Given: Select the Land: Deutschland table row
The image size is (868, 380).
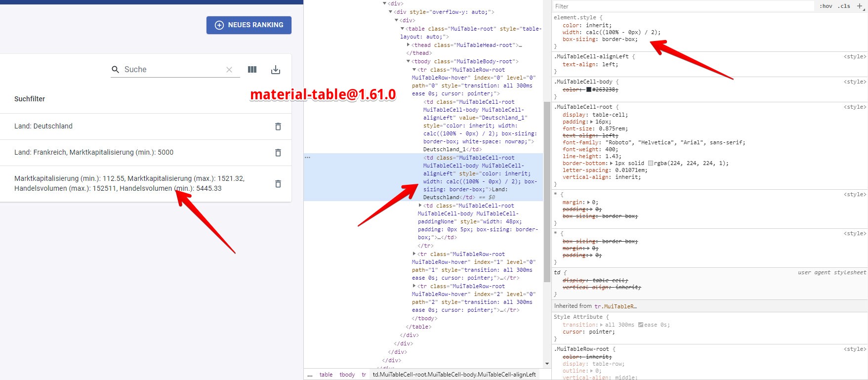Looking at the screenshot, I should pyautogui.click(x=146, y=127).
